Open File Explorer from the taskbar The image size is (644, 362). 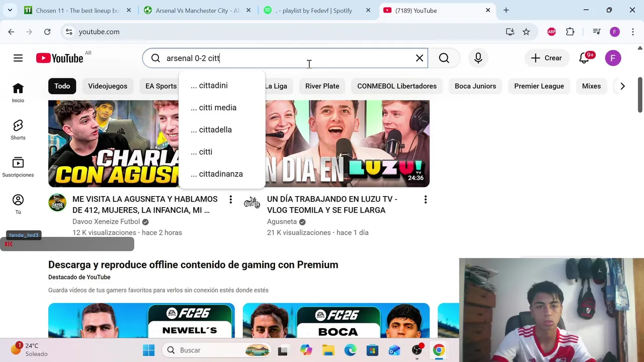pos(328,350)
